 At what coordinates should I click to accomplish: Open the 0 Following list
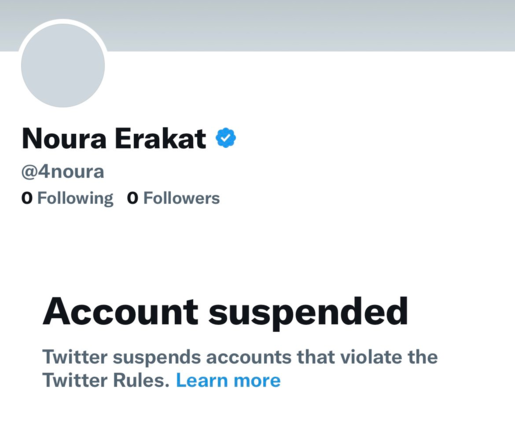[67, 198]
